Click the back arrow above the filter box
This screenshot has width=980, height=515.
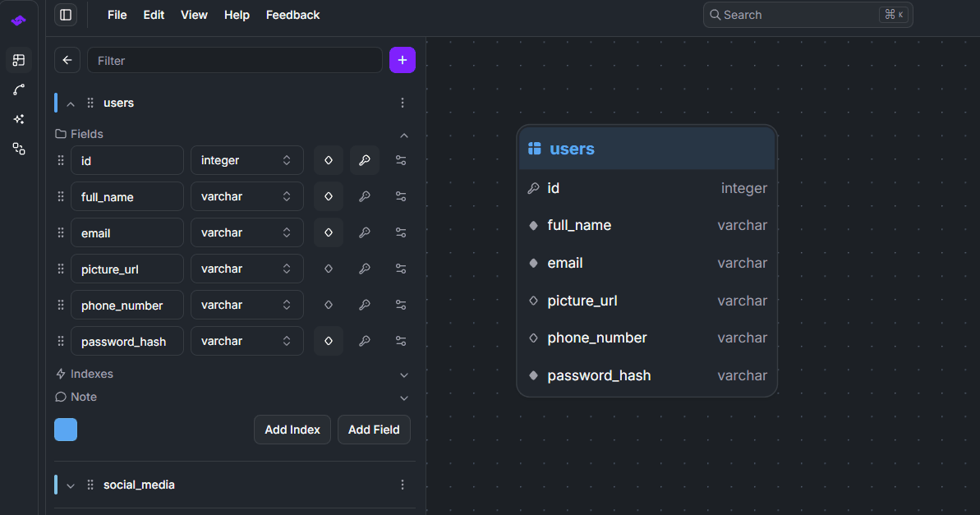pyautogui.click(x=67, y=59)
